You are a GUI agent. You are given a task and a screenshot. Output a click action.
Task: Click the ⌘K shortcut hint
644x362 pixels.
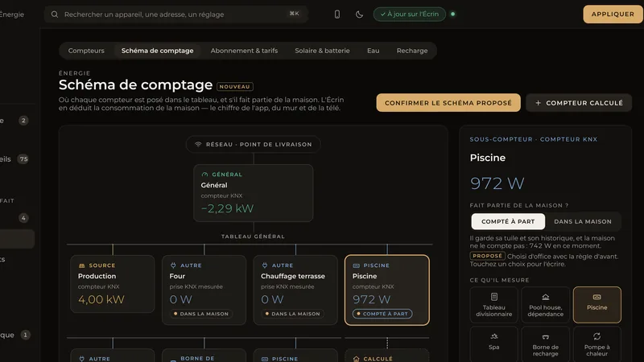point(294,14)
